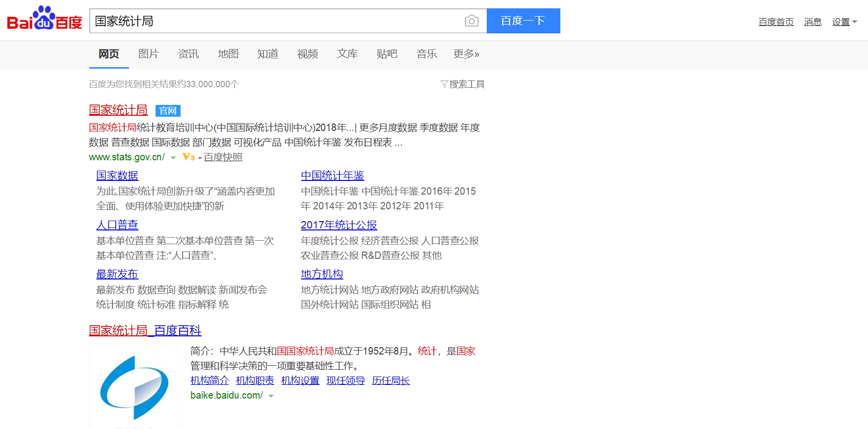
Task: Open the 设置 settings dropdown
Action: (x=844, y=22)
